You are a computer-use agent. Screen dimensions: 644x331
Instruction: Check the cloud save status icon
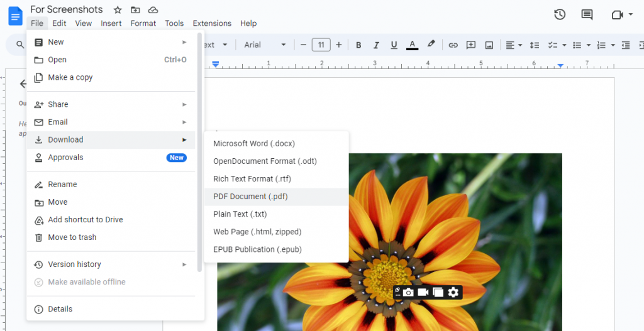153,10
